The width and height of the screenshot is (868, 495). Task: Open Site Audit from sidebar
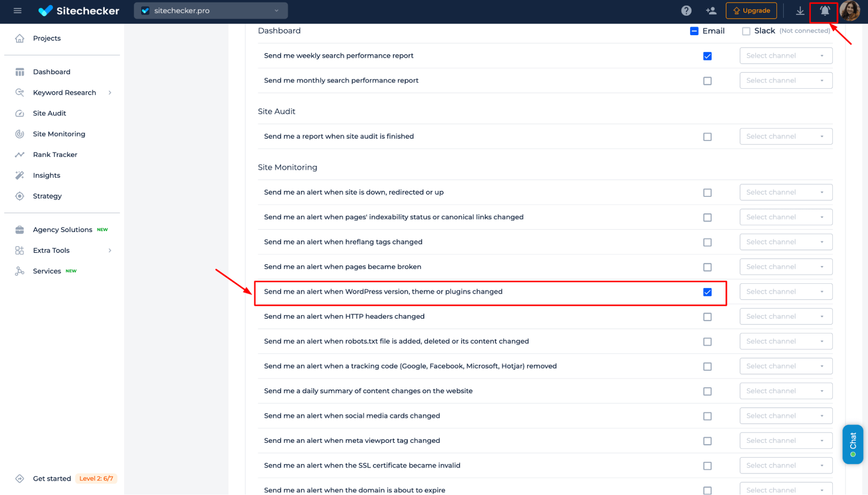(x=50, y=113)
